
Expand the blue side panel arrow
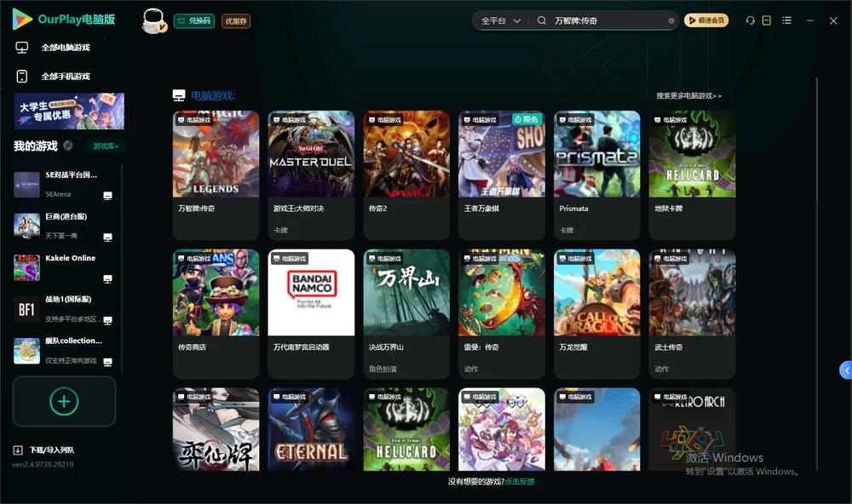[846, 370]
